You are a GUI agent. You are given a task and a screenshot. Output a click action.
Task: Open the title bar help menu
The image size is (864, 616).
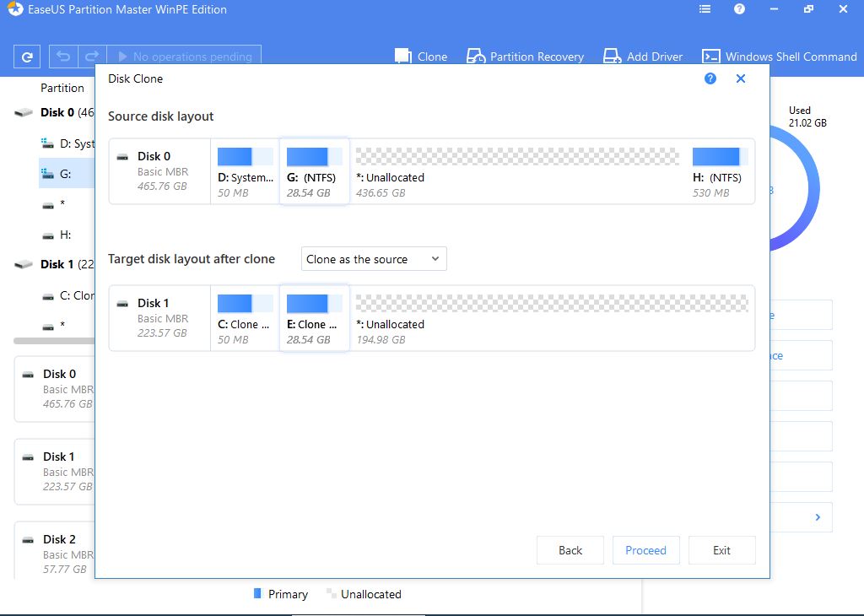pos(739,9)
